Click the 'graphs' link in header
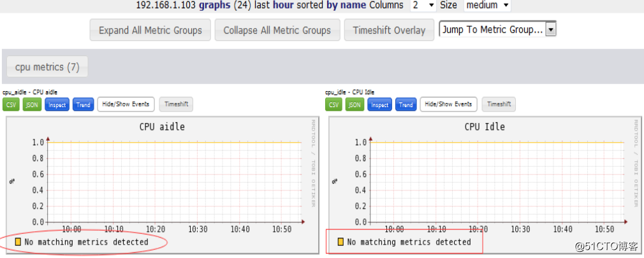Screen dimensions: 644x258 (x=215, y=5)
